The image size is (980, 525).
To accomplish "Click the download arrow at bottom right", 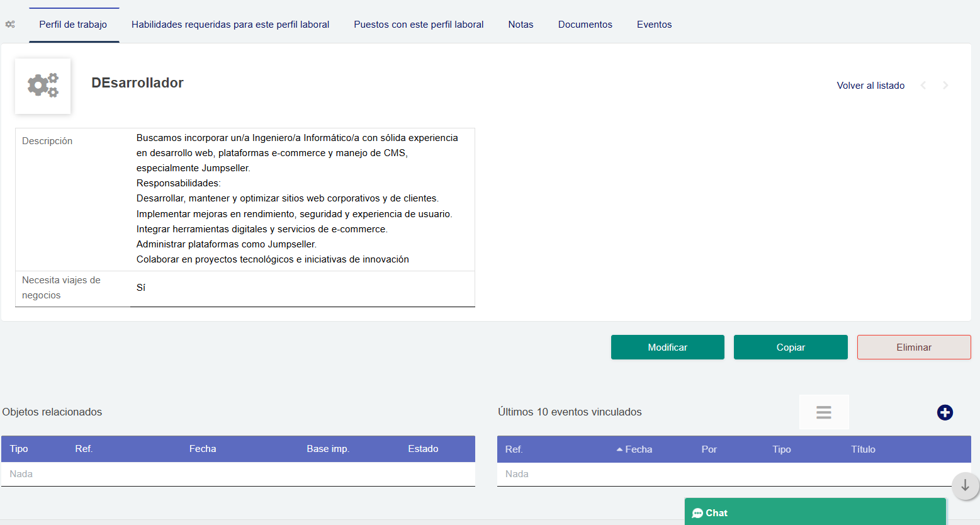I will tap(965, 486).
